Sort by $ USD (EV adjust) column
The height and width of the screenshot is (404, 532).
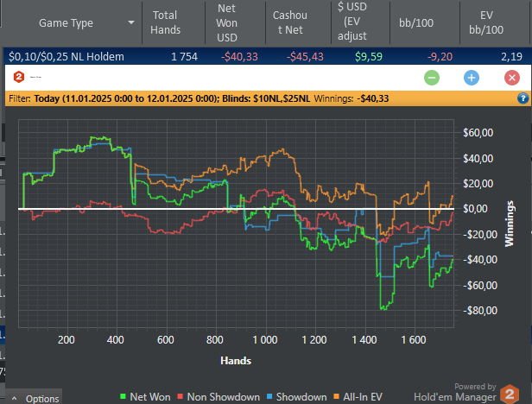point(352,21)
